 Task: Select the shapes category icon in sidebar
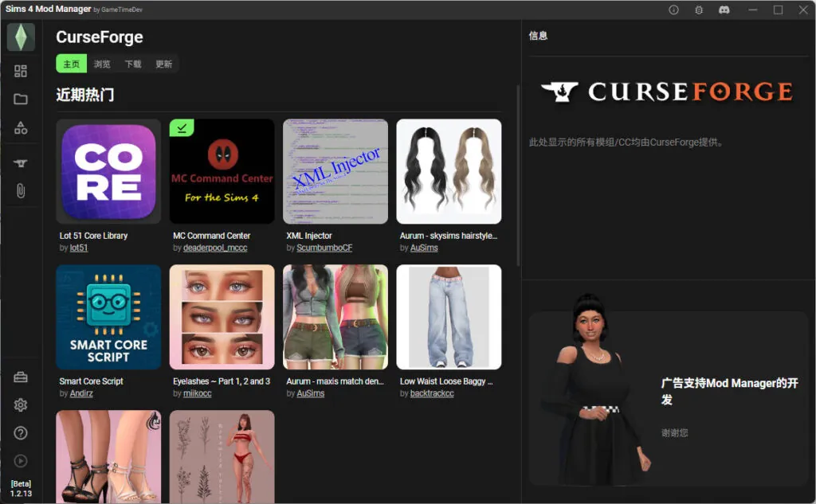21,127
